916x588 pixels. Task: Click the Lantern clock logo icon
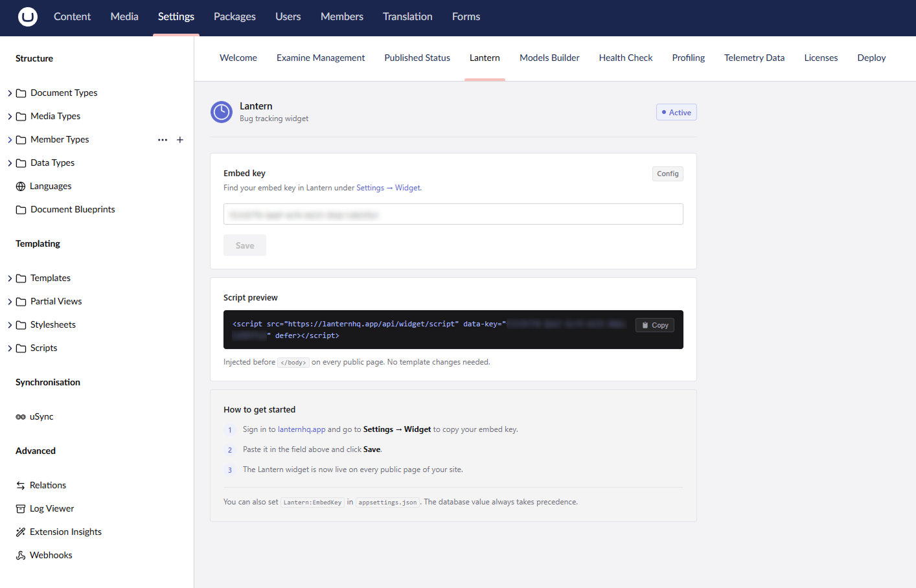pyautogui.click(x=222, y=112)
